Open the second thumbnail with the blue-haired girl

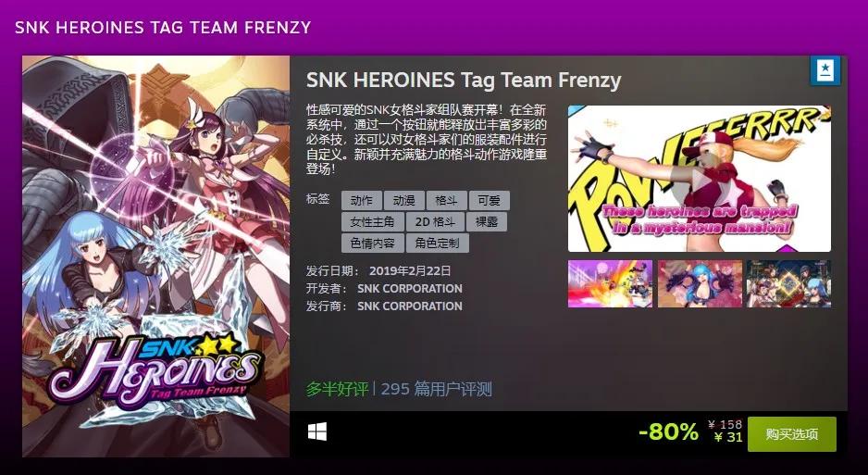coord(700,283)
